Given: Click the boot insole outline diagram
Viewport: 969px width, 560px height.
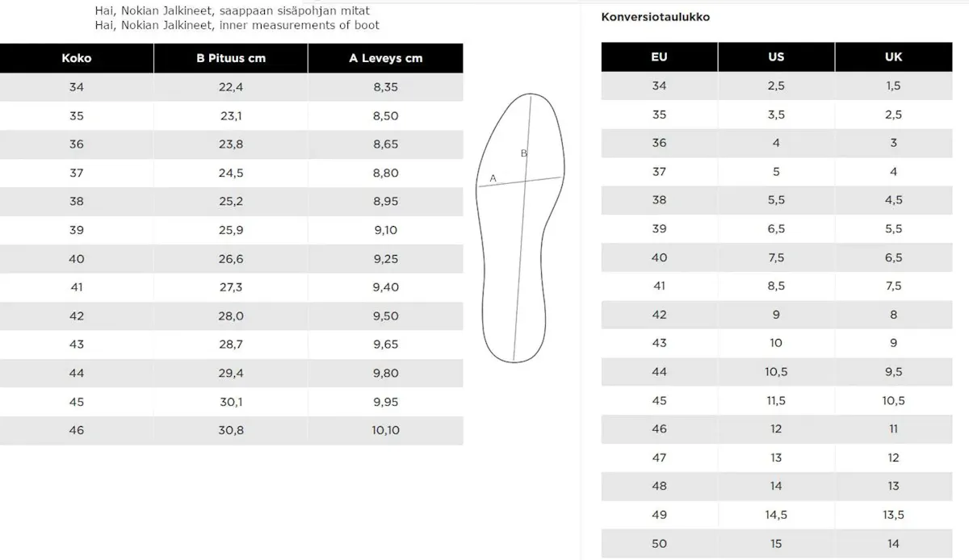Looking at the screenshot, I should [520, 228].
